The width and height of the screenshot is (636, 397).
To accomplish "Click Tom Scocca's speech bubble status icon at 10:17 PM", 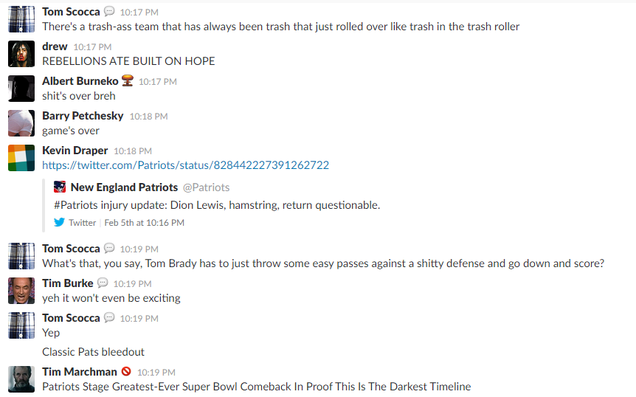I will click(x=109, y=11).
